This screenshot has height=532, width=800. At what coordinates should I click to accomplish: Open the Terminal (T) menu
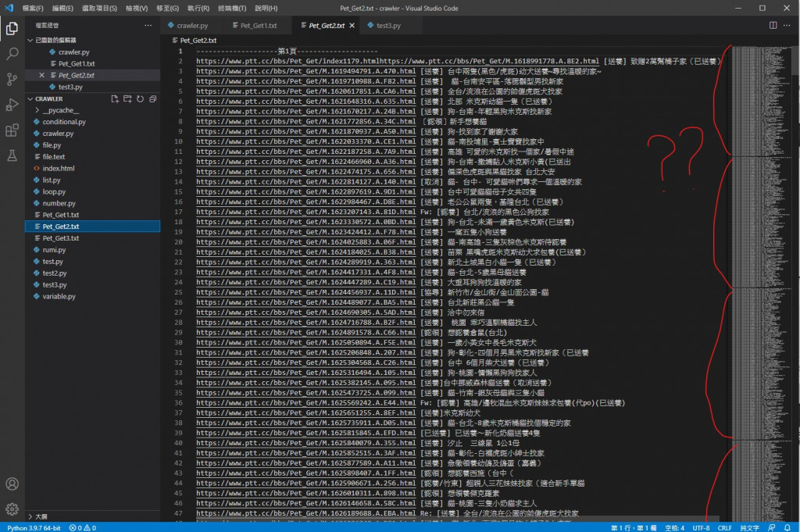(232, 8)
